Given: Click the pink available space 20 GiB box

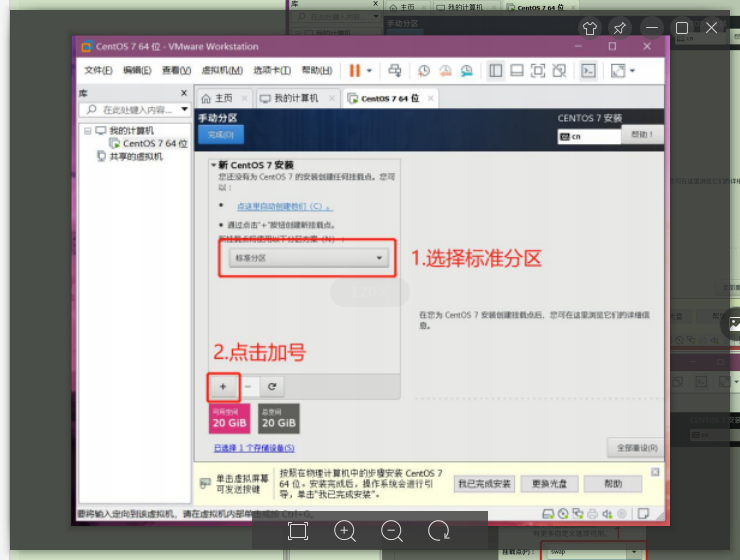Looking at the screenshot, I should coord(229,418).
